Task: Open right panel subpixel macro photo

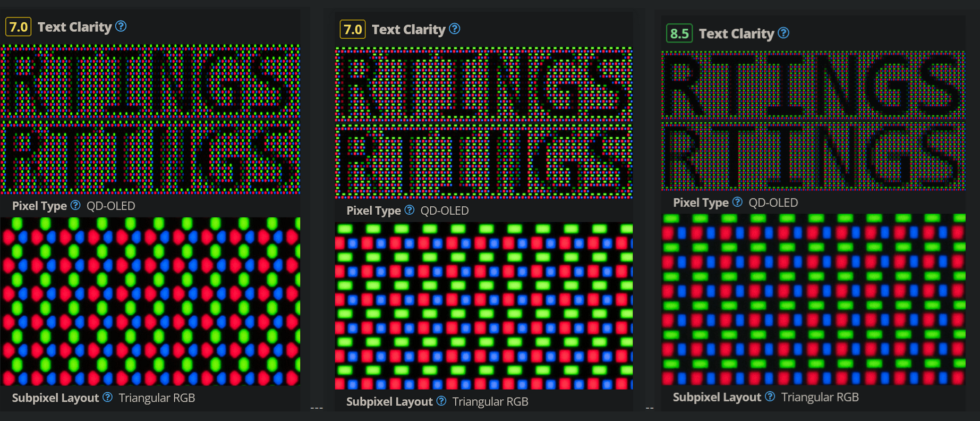Action: tap(813, 299)
